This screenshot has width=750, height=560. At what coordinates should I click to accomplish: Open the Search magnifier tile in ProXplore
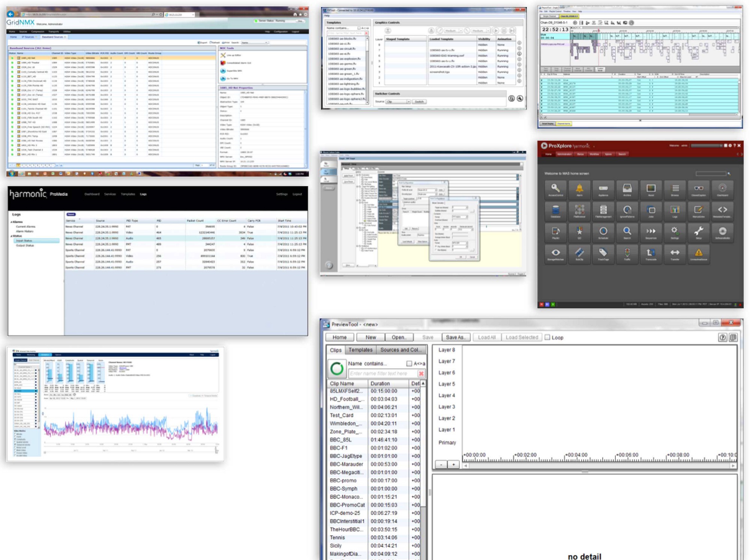pyautogui.click(x=627, y=233)
